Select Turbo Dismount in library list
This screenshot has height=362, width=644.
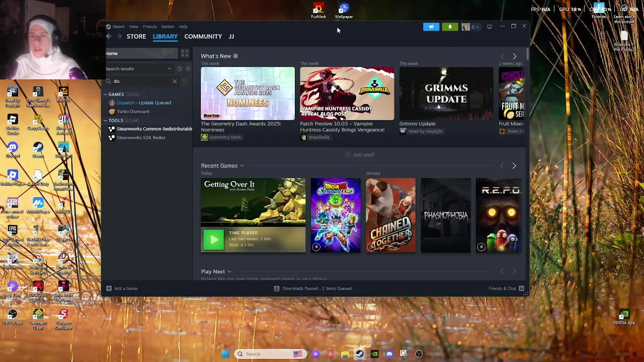pyautogui.click(x=133, y=111)
